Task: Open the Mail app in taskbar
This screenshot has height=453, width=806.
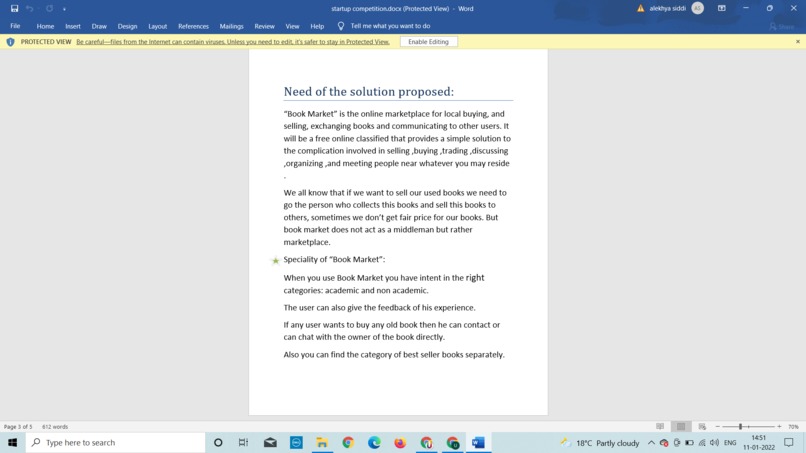Action: [x=270, y=443]
